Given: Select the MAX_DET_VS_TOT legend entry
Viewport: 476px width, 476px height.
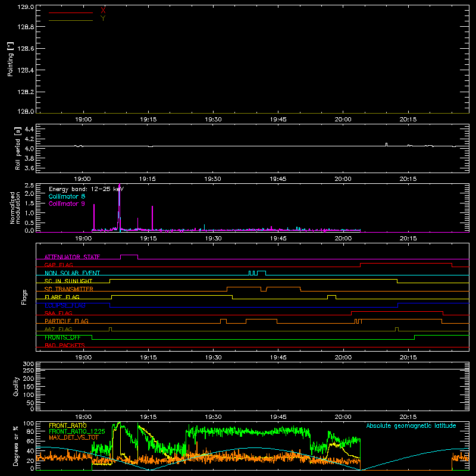Looking at the screenshot, I should pyautogui.click(x=74, y=437).
